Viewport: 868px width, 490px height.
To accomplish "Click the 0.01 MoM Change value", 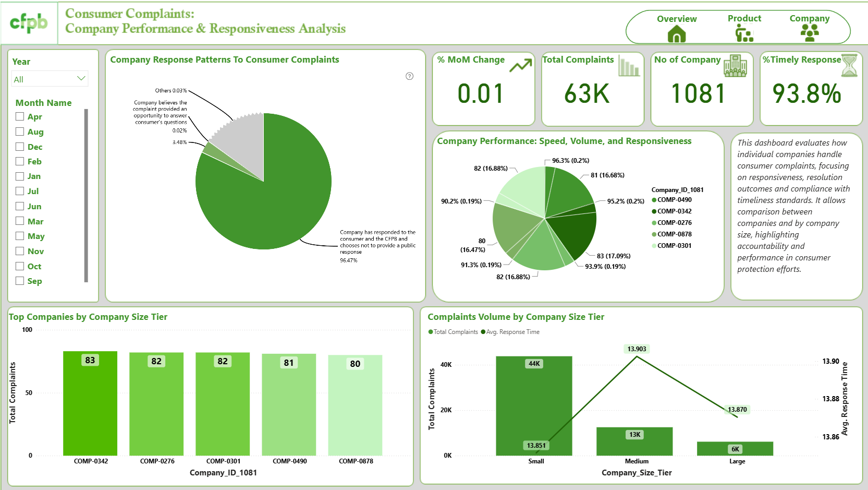I will click(481, 94).
